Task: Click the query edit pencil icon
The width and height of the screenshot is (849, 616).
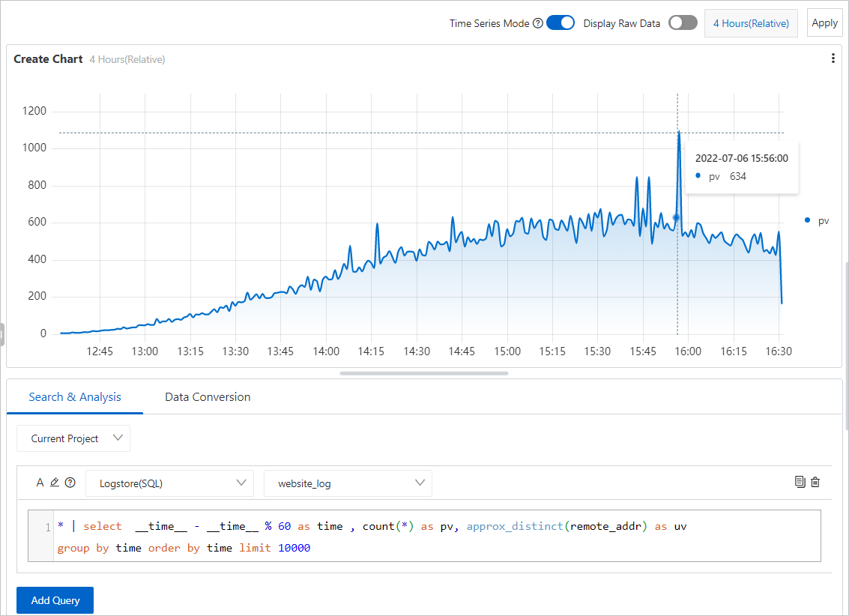Action: pos(55,482)
